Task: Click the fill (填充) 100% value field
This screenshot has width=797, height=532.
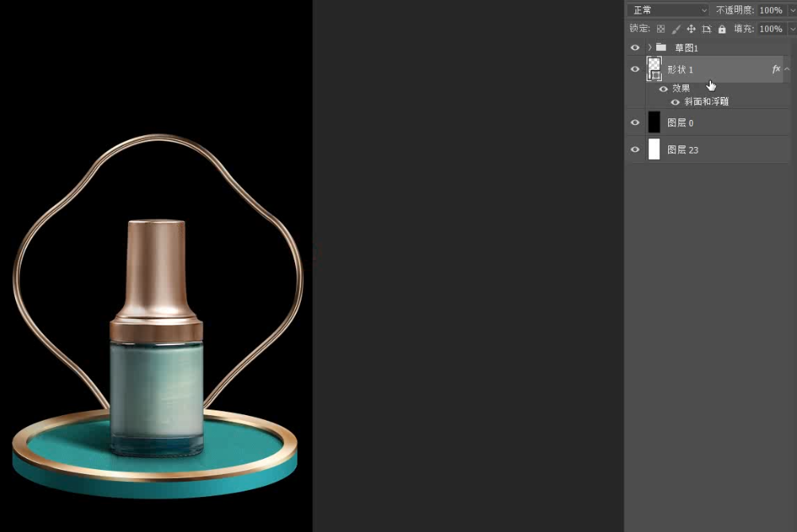Action: (x=769, y=29)
